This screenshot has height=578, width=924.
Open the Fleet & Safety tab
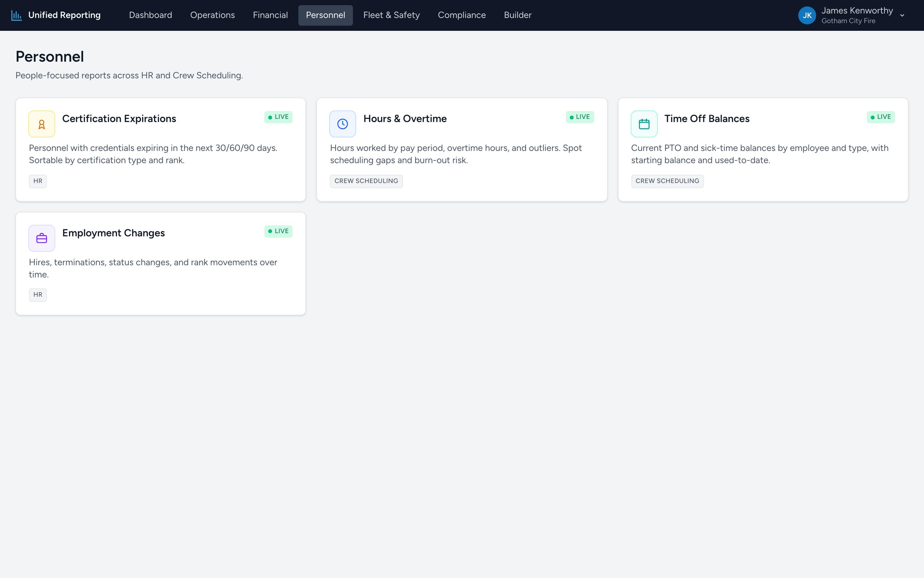391,15
